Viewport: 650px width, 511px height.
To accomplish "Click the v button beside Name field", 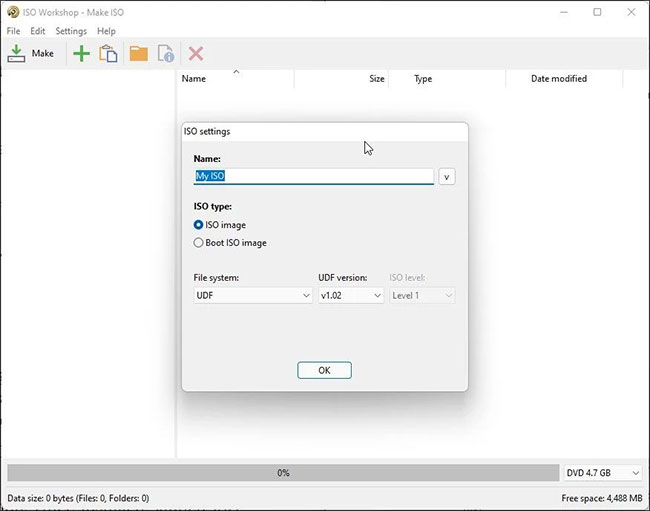I will (446, 177).
